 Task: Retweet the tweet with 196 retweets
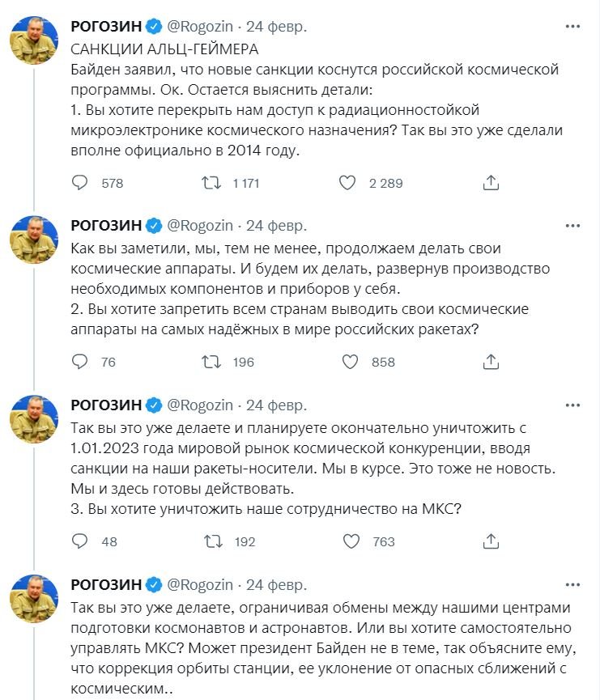click(211, 362)
